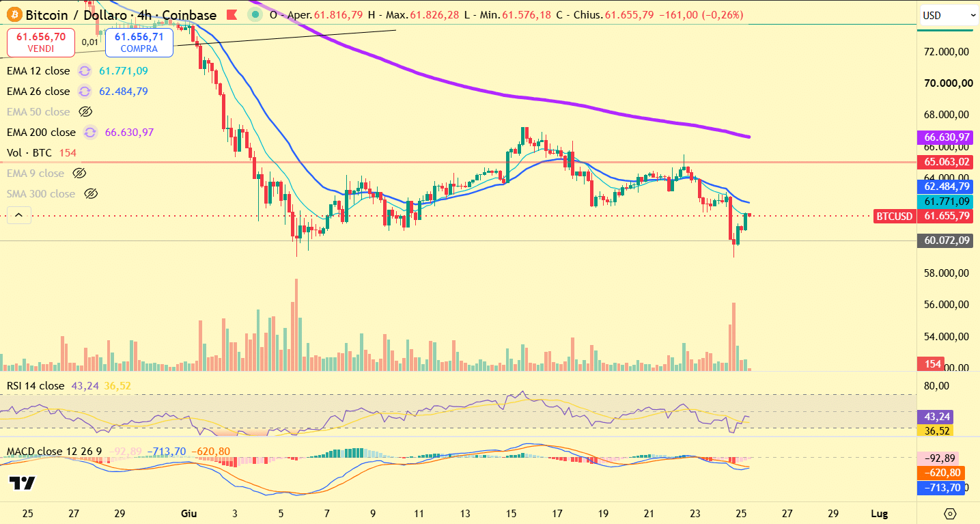Image resolution: width=980 pixels, height=524 pixels.
Task: Show the hidden EMA 9 indicator
Action: (x=79, y=174)
